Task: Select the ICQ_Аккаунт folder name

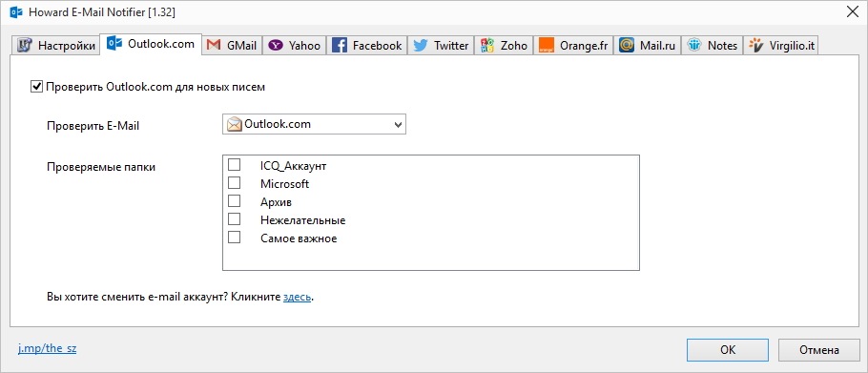Action: click(294, 165)
